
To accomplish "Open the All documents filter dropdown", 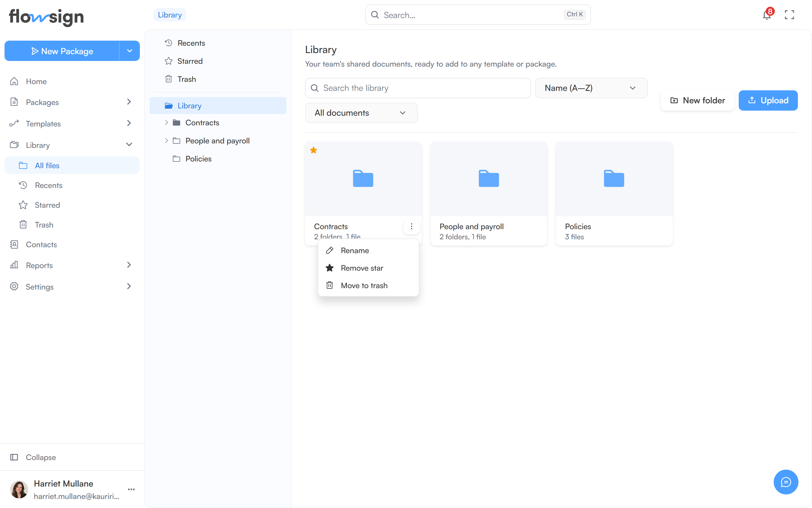I will [361, 113].
